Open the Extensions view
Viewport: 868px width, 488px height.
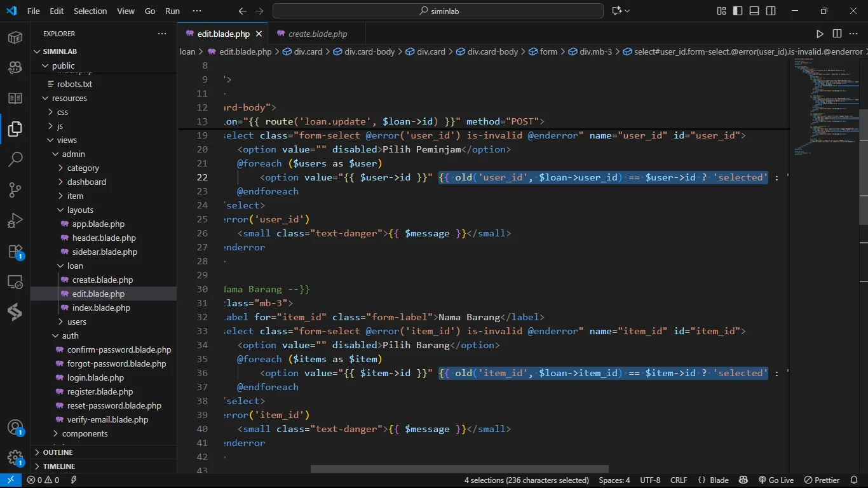[15, 252]
